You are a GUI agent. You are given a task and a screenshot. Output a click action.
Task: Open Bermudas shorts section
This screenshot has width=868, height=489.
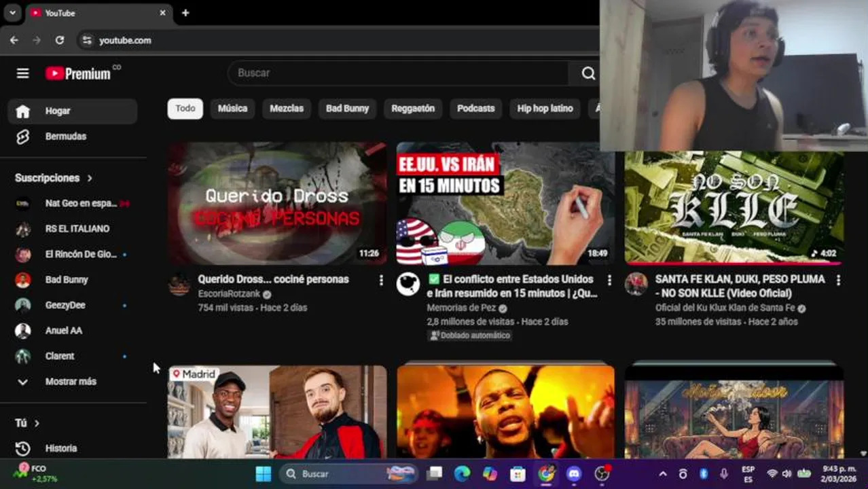point(73,137)
